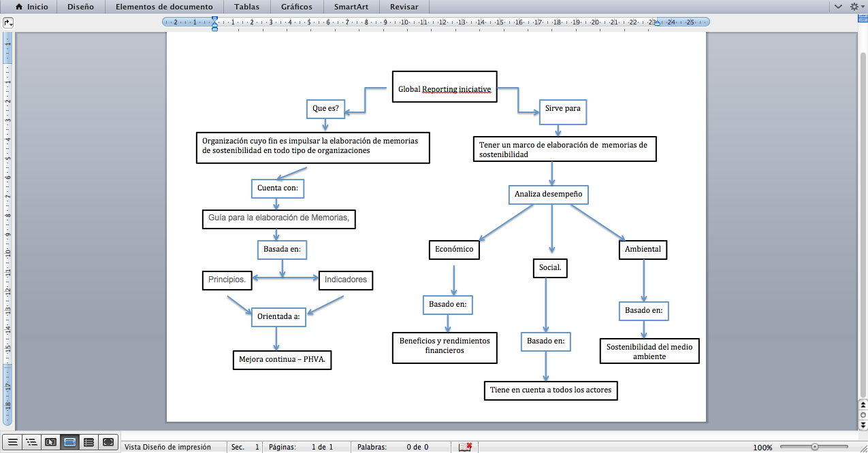The image size is (868, 453).
Task: Select the Tablas ribbon tab
Action: click(246, 7)
